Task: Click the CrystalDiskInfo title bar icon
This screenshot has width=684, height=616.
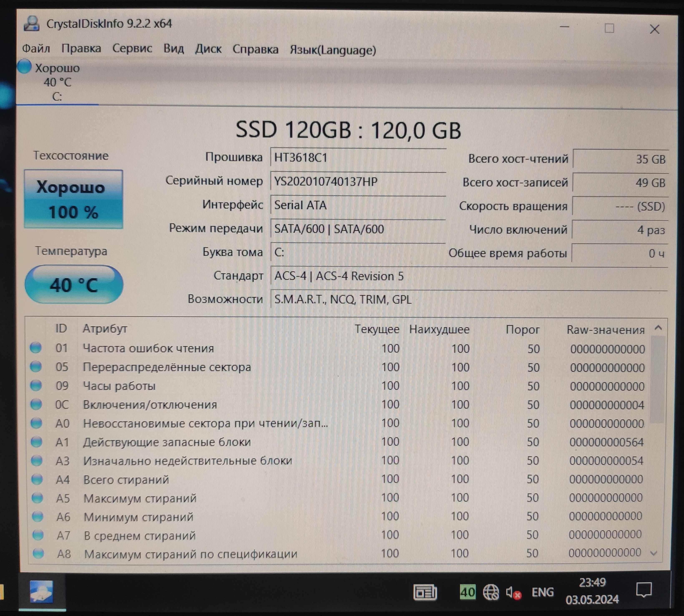Action: point(32,24)
